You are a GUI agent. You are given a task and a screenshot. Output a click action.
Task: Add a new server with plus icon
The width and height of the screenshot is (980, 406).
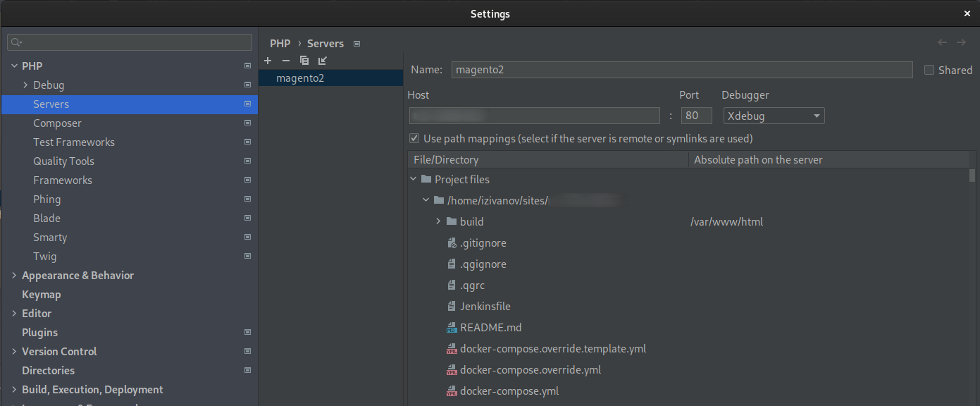(268, 61)
